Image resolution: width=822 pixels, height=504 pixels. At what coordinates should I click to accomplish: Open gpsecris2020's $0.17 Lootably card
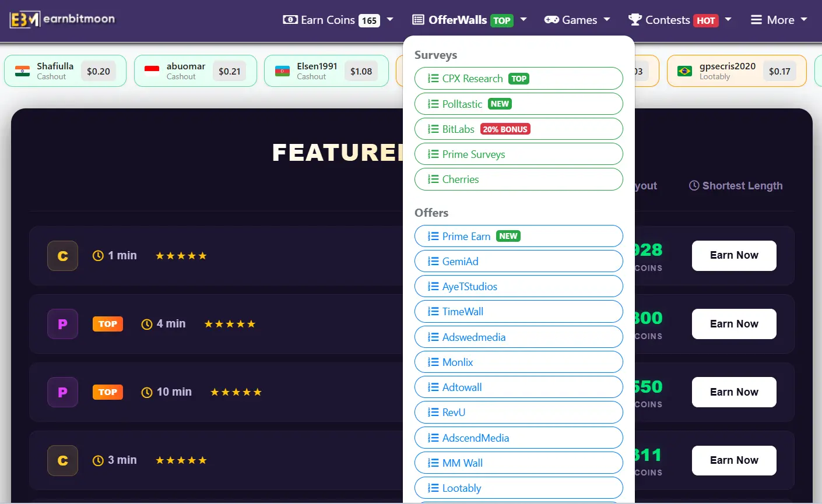tap(737, 71)
